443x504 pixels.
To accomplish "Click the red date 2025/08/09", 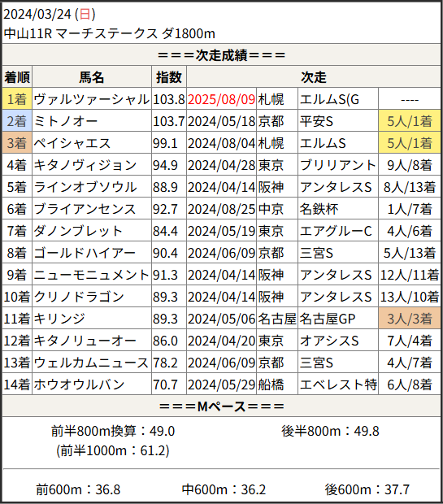I will coord(221,99).
